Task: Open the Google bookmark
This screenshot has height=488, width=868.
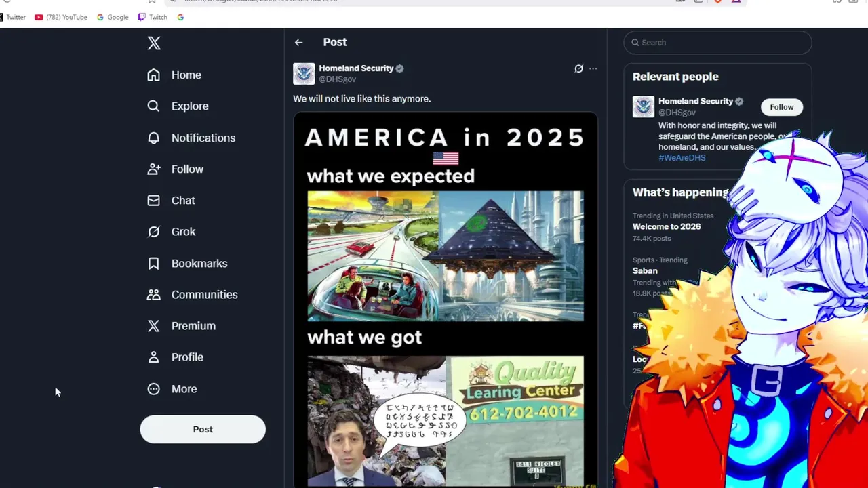Action: [113, 17]
